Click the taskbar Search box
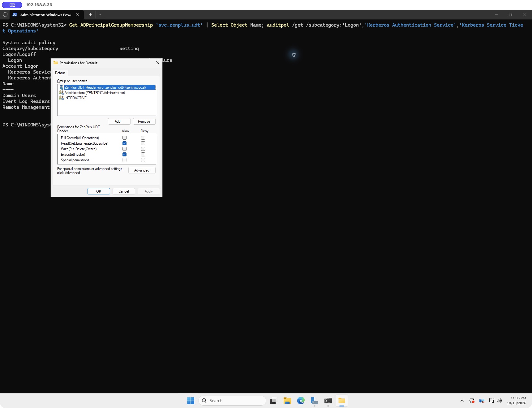Image resolution: width=532 pixels, height=408 pixels. pyautogui.click(x=232, y=401)
